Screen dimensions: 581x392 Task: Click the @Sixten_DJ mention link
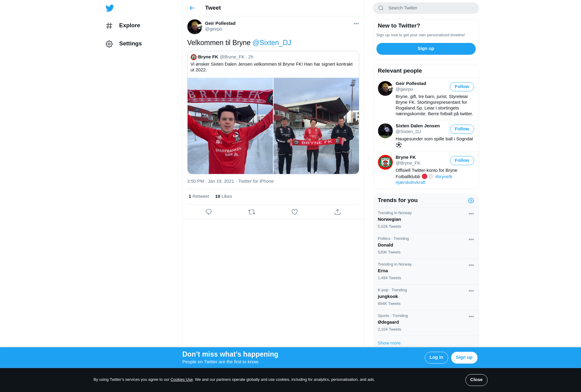(x=272, y=43)
